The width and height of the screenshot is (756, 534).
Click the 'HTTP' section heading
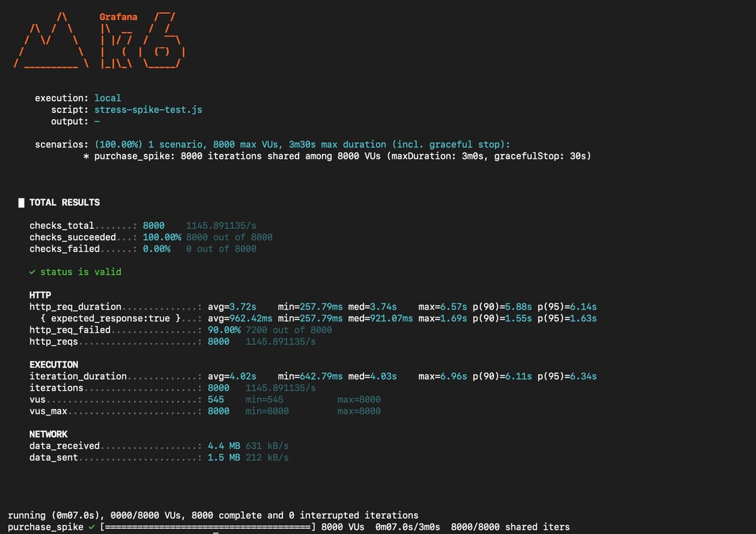click(x=40, y=295)
